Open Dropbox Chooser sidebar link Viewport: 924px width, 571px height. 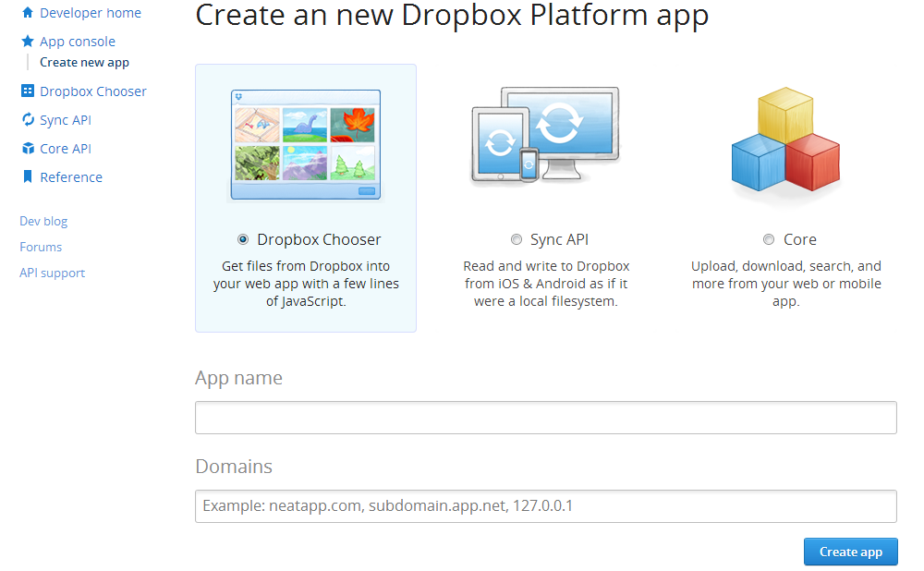(x=93, y=91)
